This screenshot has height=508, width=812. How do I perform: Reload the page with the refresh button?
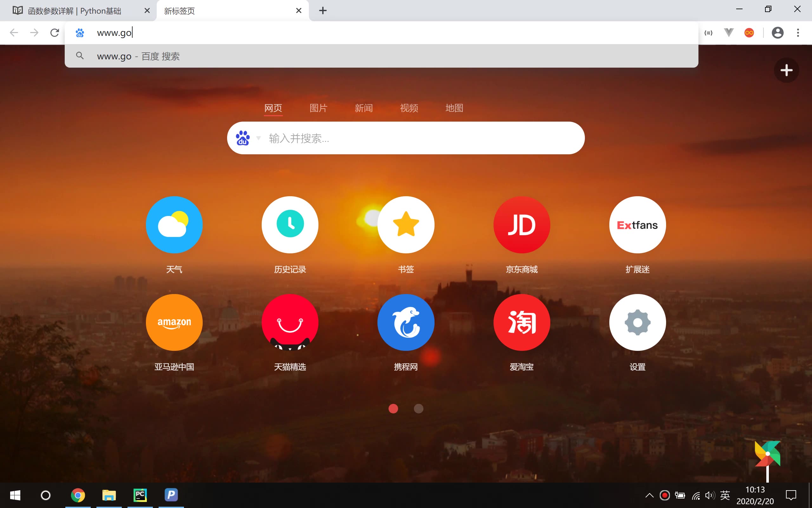[54, 33]
